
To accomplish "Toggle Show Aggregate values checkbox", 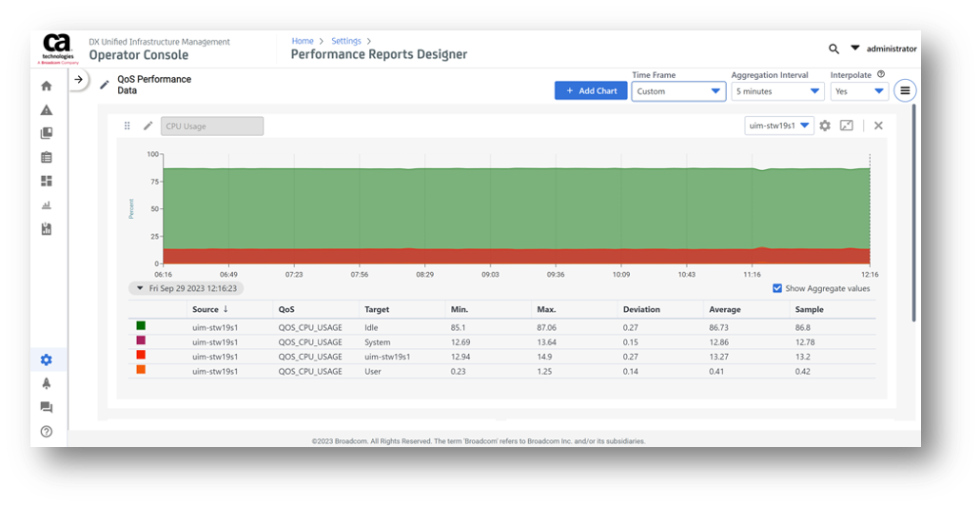I will coord(777,288).
